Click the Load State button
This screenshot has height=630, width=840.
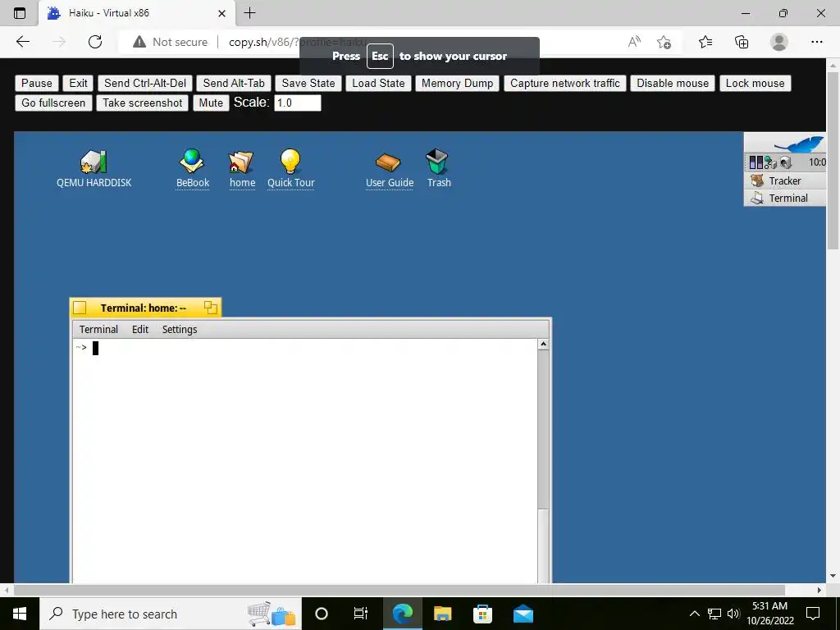pos(378,83)
